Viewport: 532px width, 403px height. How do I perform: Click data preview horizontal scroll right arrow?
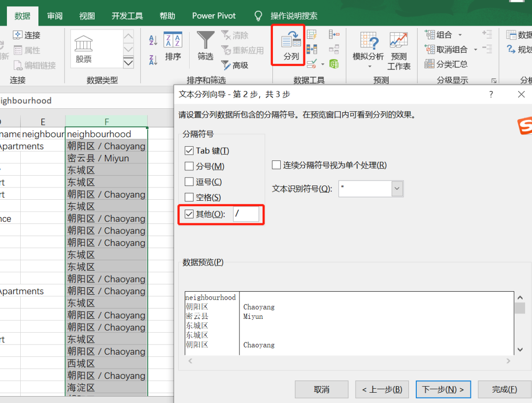pos(508,361)
